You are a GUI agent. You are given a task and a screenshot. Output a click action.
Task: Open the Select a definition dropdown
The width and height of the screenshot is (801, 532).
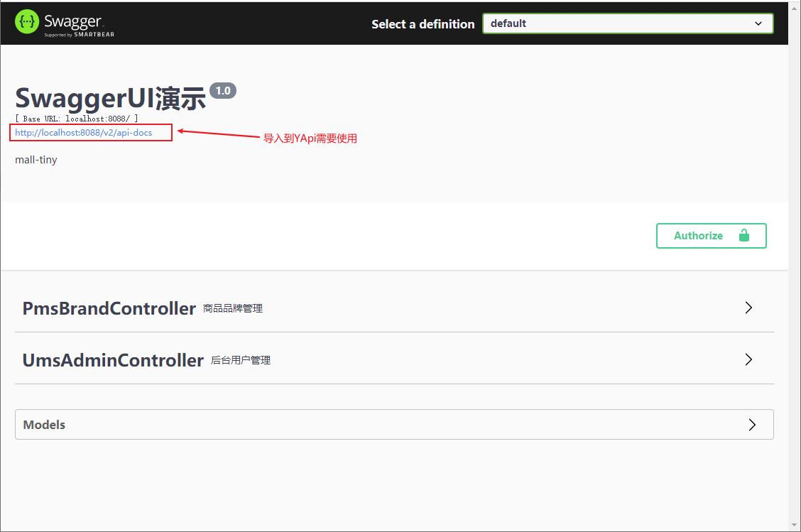(x=628, y=23)
